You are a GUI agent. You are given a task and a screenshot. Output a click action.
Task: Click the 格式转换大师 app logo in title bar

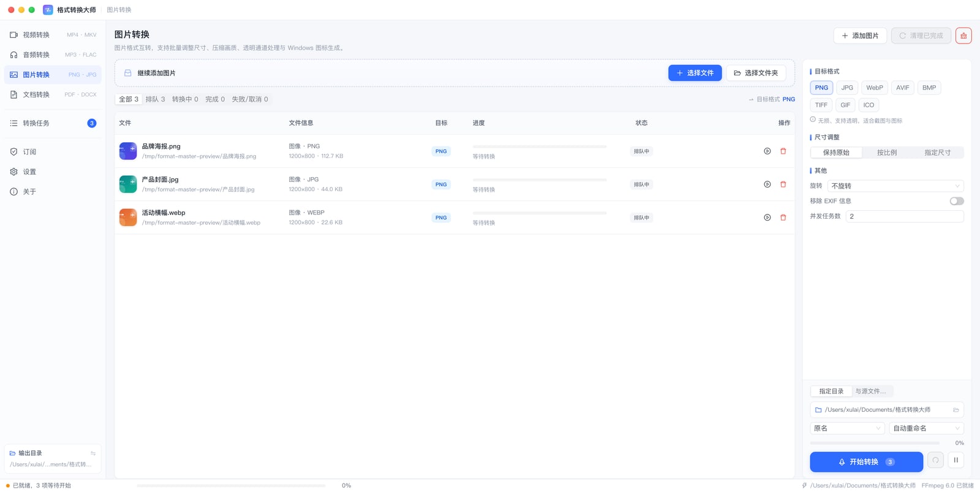click(48, 10)
